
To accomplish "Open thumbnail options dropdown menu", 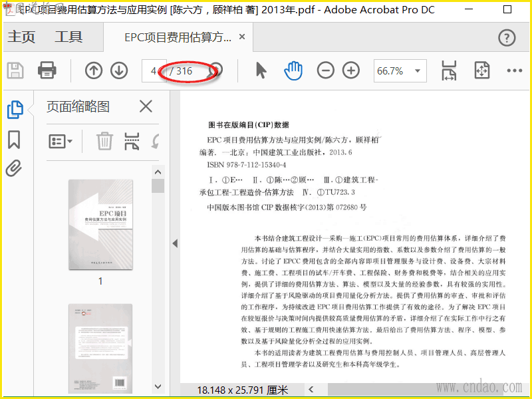I will point(61,141).
